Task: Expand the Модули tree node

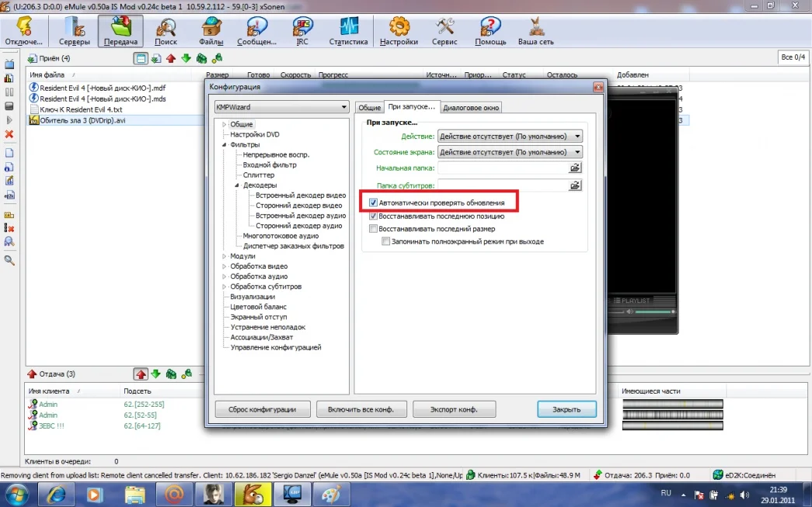Action: pyautogui.click(x=225, y=256)
